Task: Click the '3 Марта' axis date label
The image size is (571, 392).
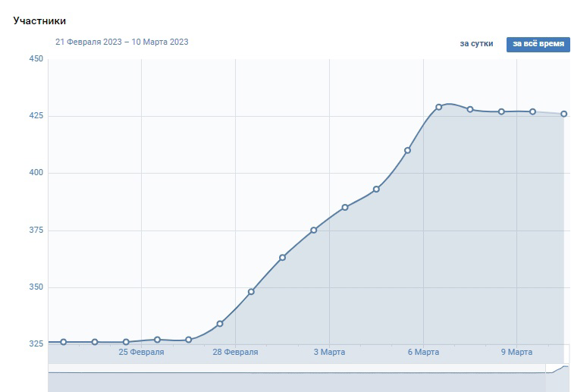Action: pos(329,352)
